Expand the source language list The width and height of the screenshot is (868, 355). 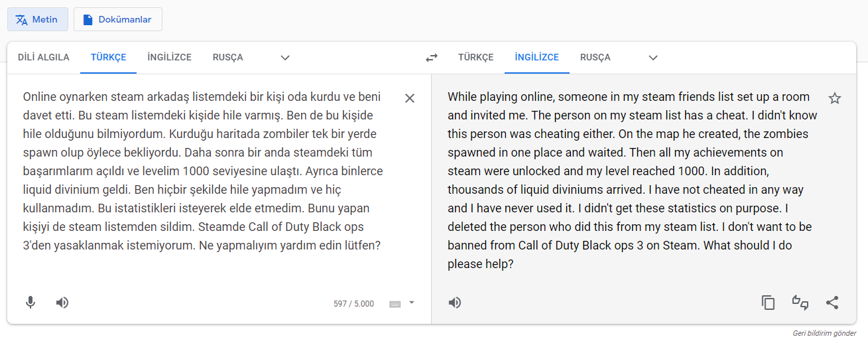tap(285, 58)
